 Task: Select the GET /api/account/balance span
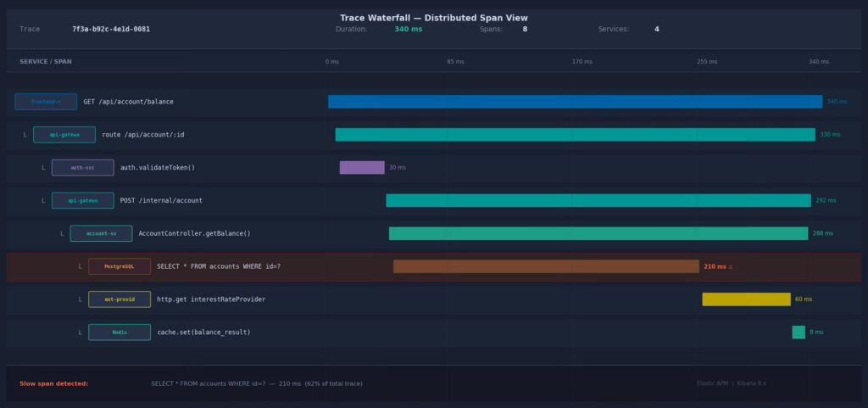pyautogui.click(x=128, y=102)
